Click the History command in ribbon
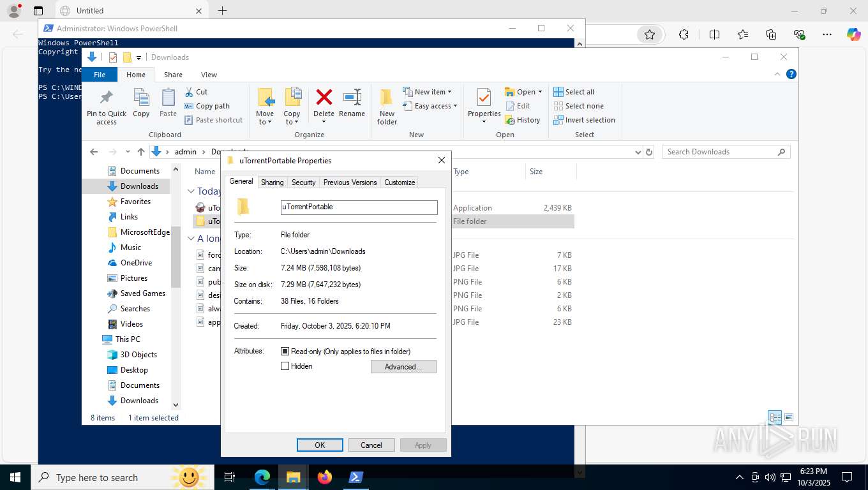The width and height of the screenshot is (868, 490). (x=523, y=120)
